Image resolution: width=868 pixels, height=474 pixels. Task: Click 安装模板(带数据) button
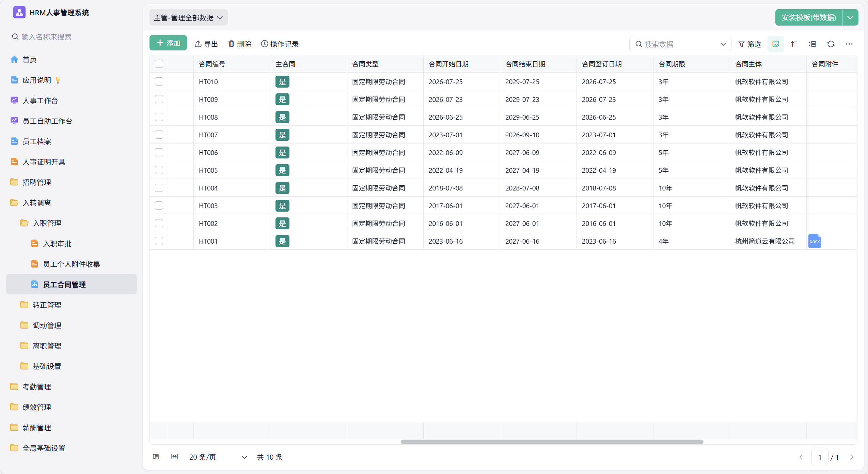pyautogui.click(x=809, y=18)
